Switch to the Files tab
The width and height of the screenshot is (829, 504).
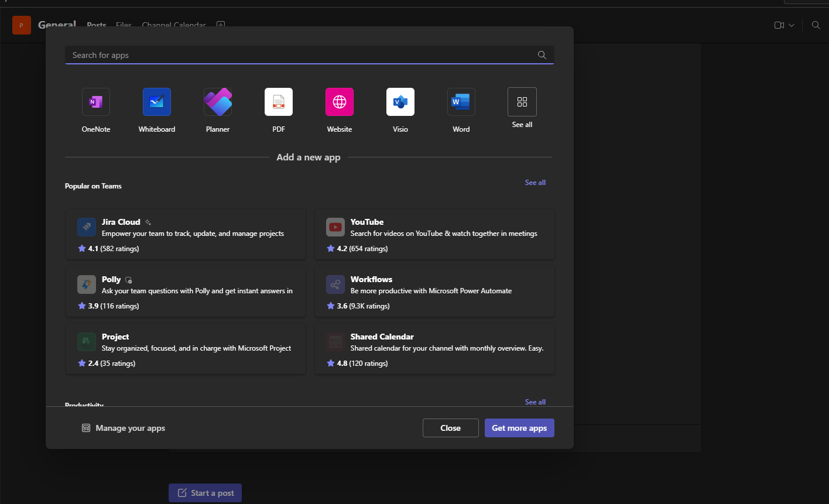tap(124, 25)
